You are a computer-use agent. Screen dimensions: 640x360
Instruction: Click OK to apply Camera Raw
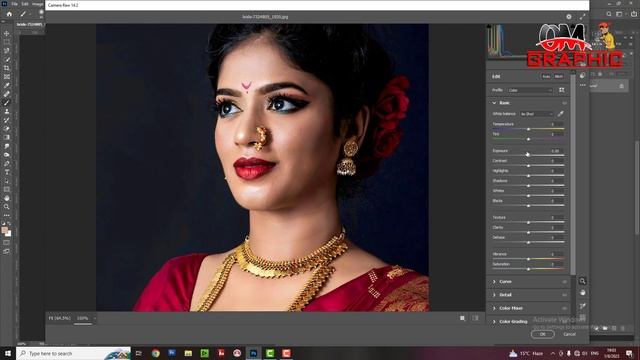pyautogui.click(x=542, y=334)
